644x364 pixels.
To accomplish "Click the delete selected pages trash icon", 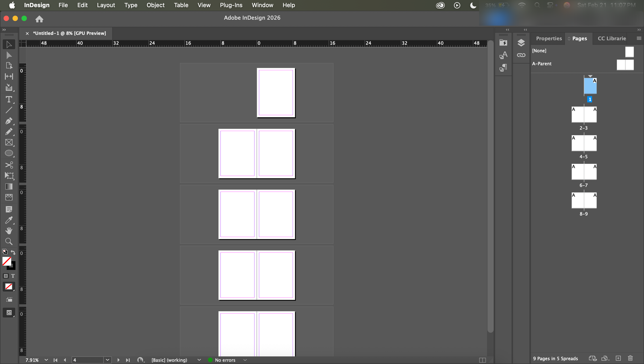I will pos(630,358).
